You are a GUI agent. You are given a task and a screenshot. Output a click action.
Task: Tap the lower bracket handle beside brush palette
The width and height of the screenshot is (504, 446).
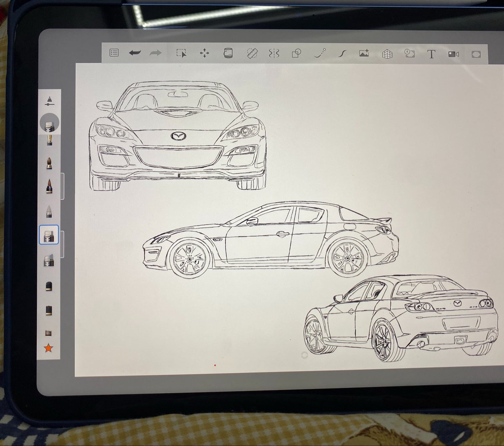click(63, 244)
